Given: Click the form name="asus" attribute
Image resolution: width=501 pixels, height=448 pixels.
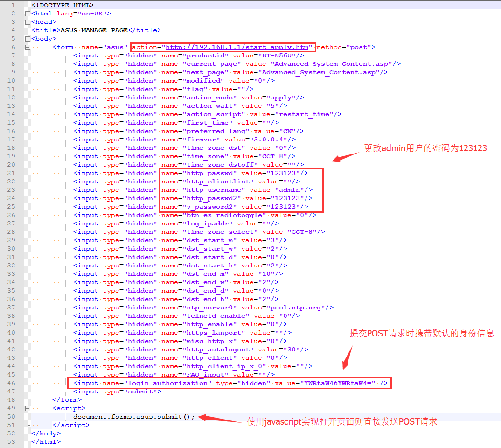Looking at the screenshot, I should coord(104,47).
